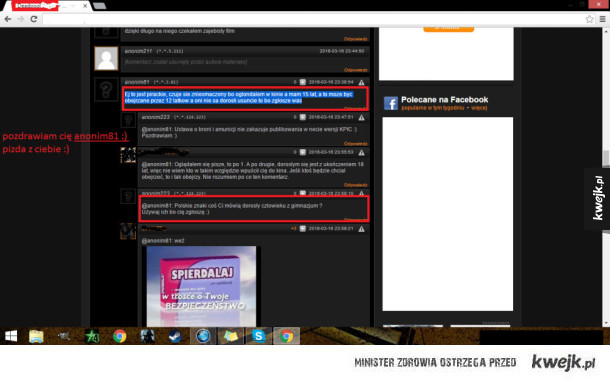This screenshot has width=610, height=381.
Task: Report the second anonim223 reply via warning icon
Action: (361, 193)
